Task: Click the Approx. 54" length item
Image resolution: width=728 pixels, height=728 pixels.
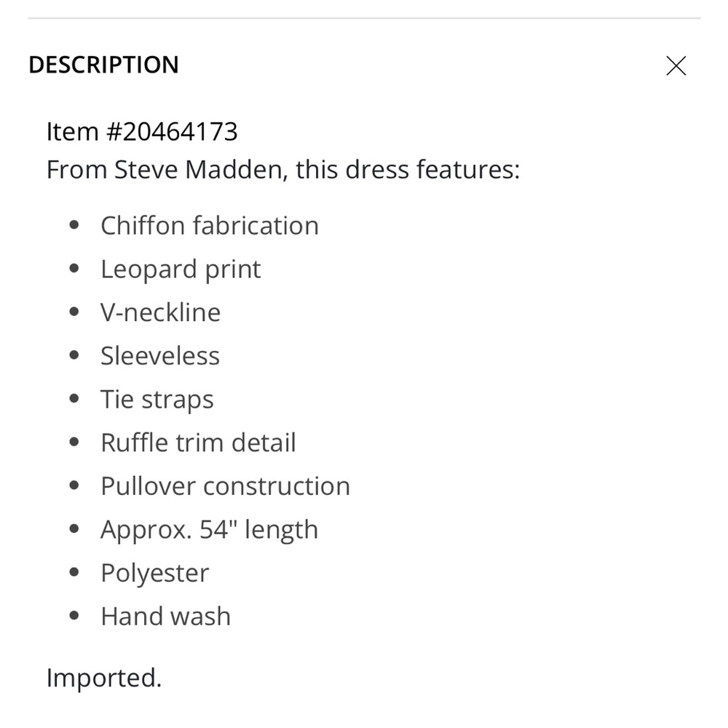Action: (x=210, y=530)
